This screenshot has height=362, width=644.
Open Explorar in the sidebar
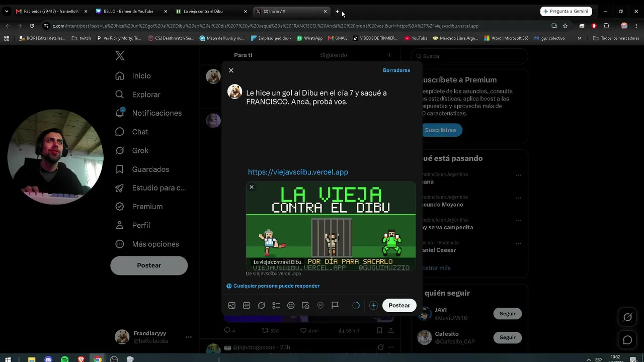coord(138,95)
